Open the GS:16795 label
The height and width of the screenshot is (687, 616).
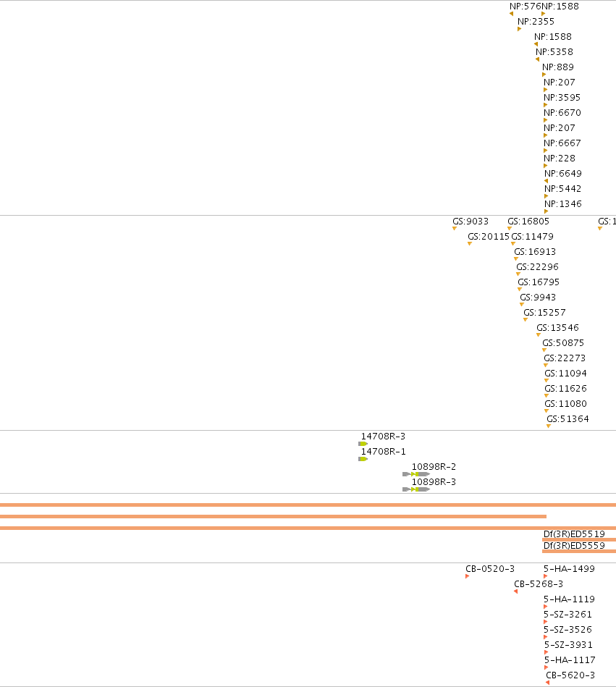[539, 282]
